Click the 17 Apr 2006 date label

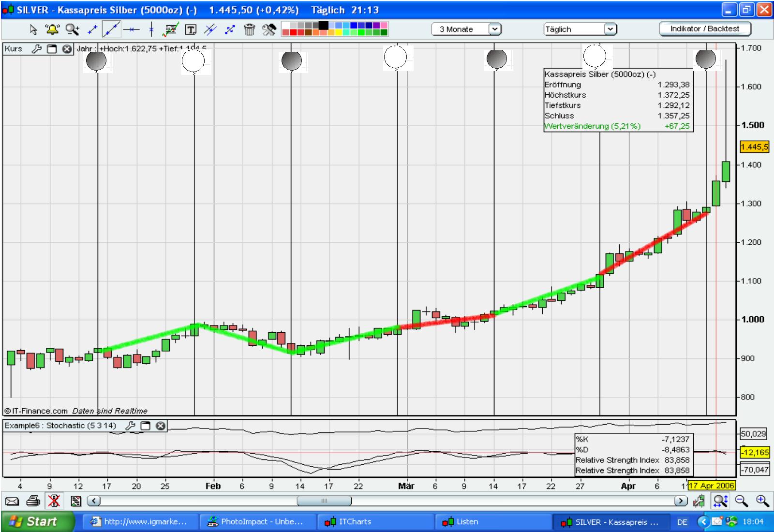pyautogui.click(x=711, y=486)
